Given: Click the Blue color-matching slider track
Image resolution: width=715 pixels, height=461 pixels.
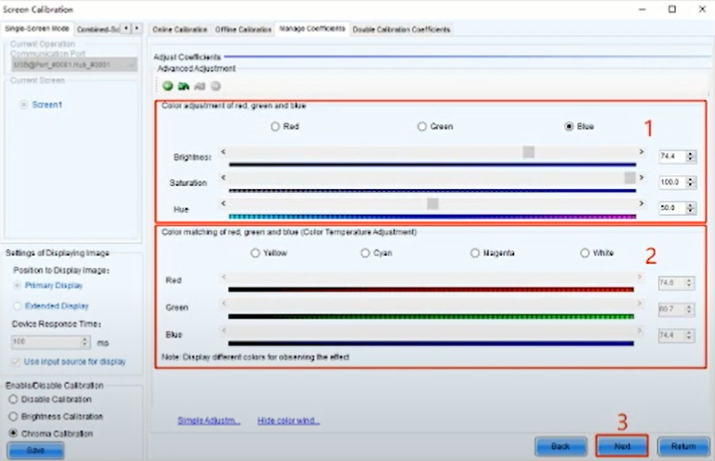Looking at the screenshot, I should [x=431, y=331].
